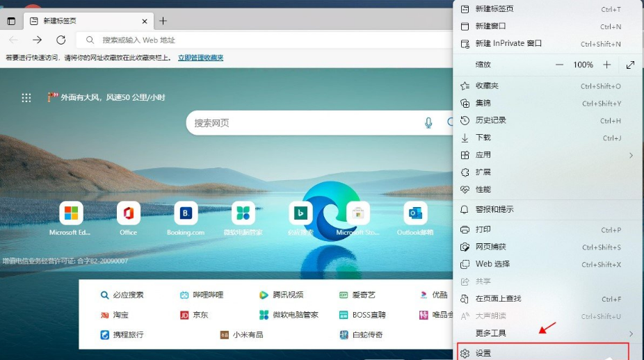The width and height of the screenshot is (644, 360).
Task: Open 小米有品 site link
Action: tap(241, 334)
